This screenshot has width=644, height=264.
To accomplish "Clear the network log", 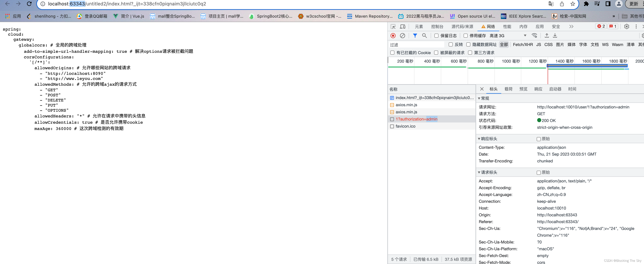I will click(403, 36).
